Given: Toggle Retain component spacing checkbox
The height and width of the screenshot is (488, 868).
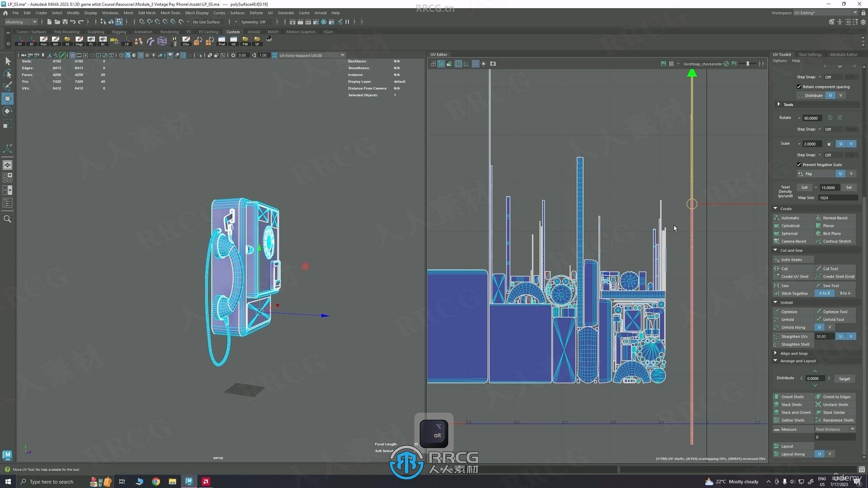Looking at the screenshot, I should 799,87.
